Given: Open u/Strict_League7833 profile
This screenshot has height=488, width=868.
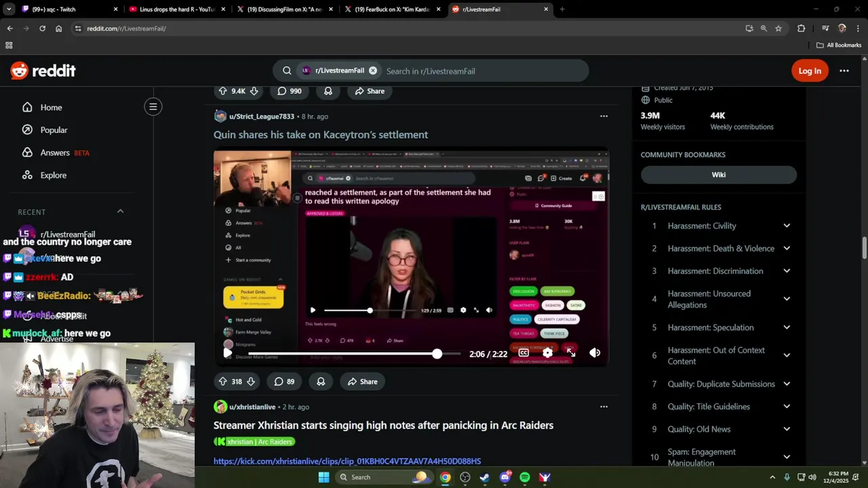Looking at the screenshot, I should pyautogui.click(x=261, y=117).
